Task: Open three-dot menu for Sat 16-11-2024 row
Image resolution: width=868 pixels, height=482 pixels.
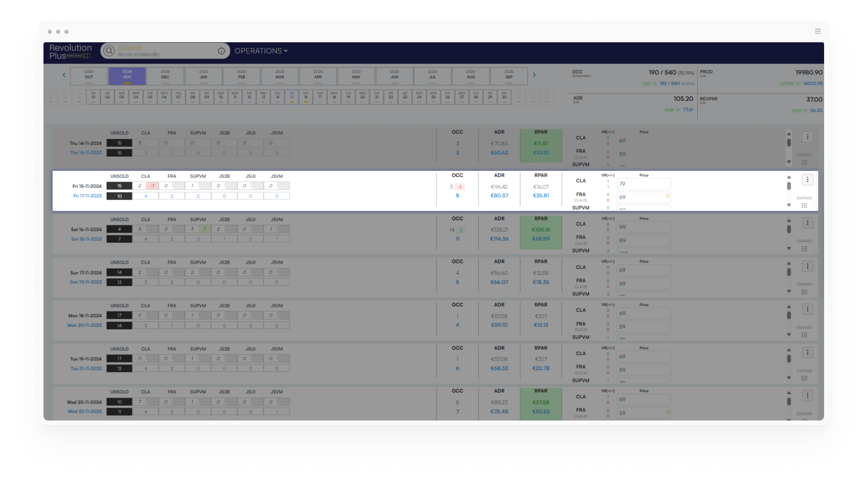Action: click(807, 223)
